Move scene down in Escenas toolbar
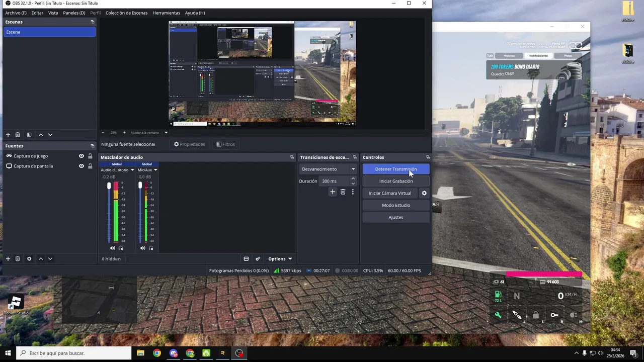The image size is (644, 362). [x=50, y=135]
